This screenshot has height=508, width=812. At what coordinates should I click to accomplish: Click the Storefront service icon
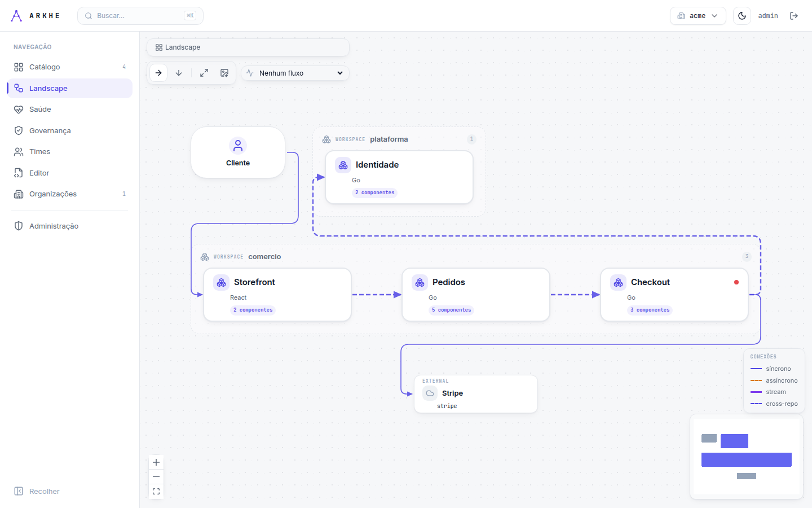coord(222,282)
